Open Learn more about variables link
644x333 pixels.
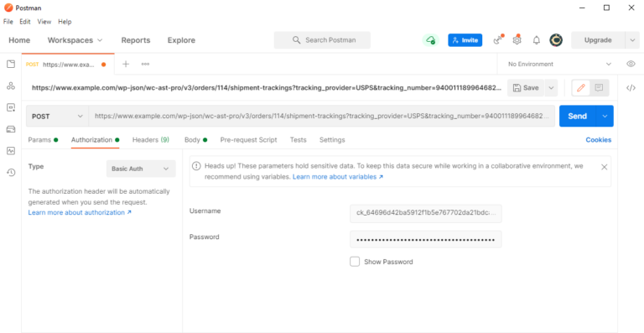click(338, 176)
